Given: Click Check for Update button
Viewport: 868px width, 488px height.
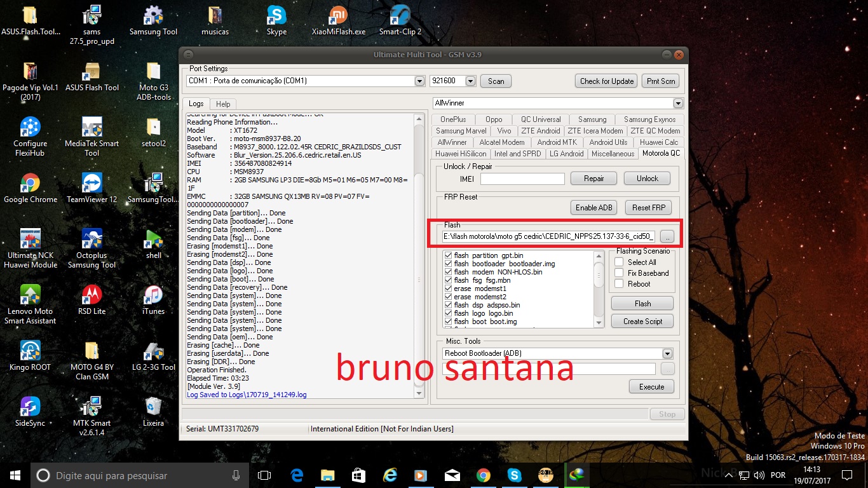Looking at the screenshot, I should point(606,81).
